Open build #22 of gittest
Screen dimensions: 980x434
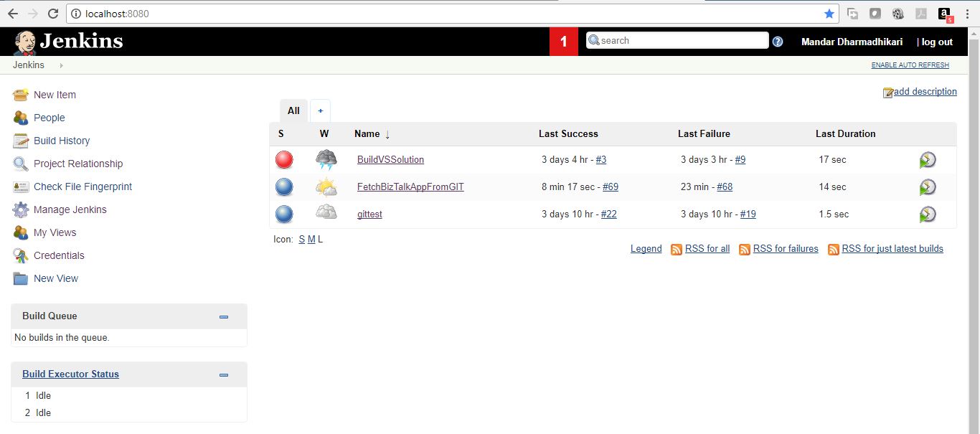609,214
